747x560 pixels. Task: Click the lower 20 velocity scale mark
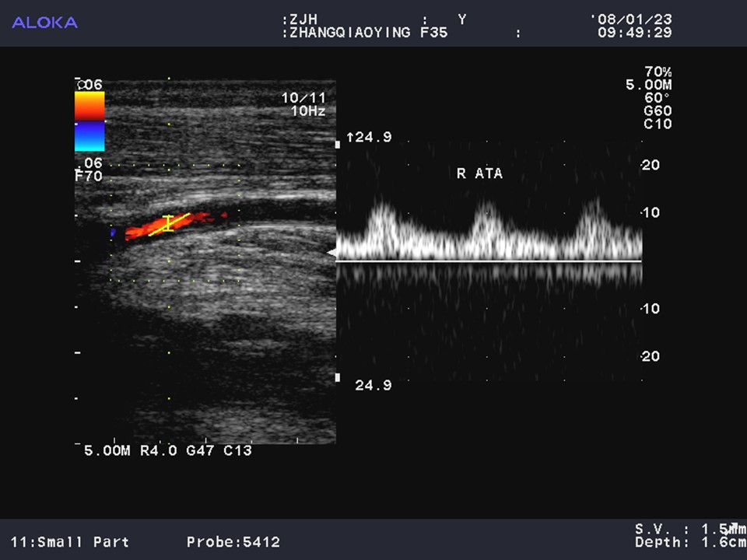651,356
